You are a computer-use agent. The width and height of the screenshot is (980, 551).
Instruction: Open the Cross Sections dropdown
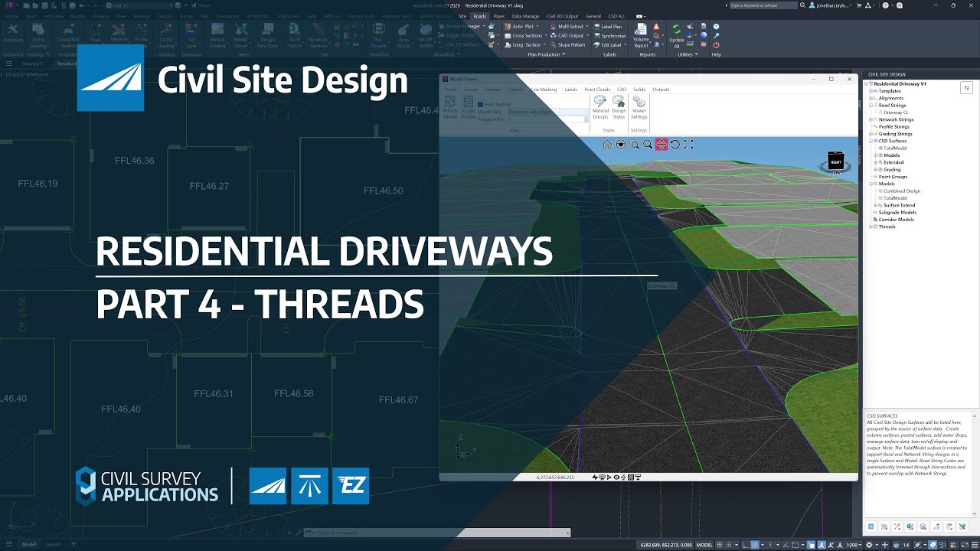546,36
